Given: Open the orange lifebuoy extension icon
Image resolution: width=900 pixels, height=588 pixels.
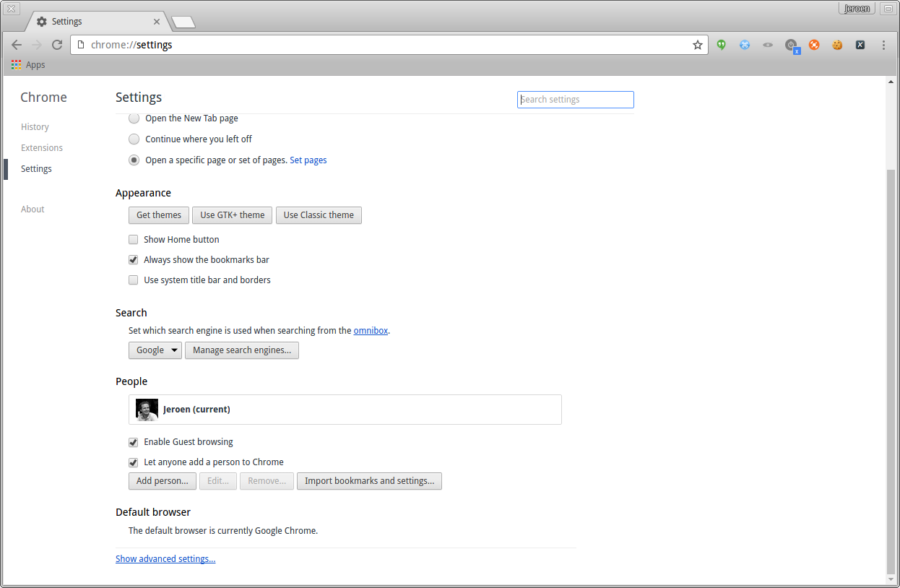Looking at the screenshot, I should 814,45.
